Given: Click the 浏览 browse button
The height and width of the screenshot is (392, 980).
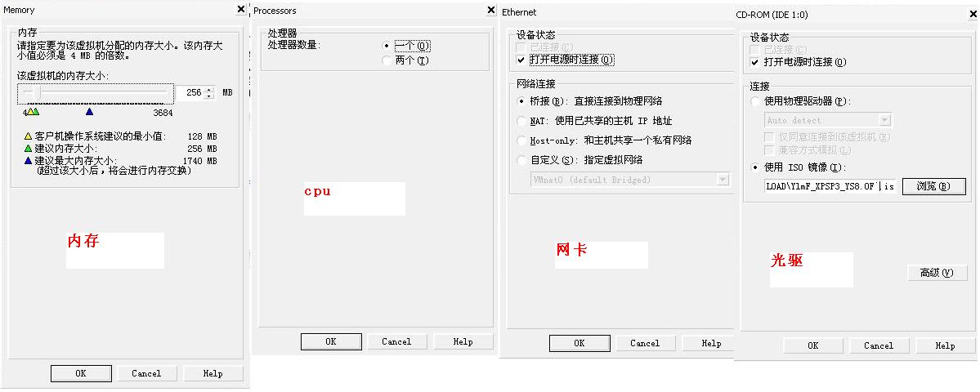Looking at the screenshot, I should pos(933,186).
